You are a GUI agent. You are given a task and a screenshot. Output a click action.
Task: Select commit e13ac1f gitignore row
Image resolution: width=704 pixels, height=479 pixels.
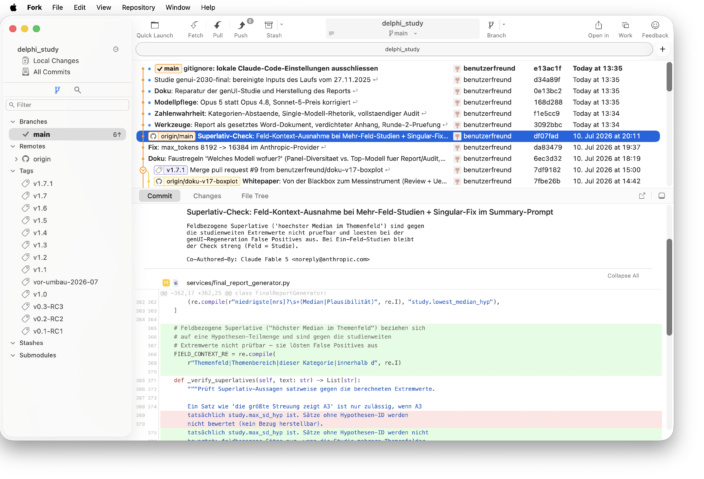398,69
